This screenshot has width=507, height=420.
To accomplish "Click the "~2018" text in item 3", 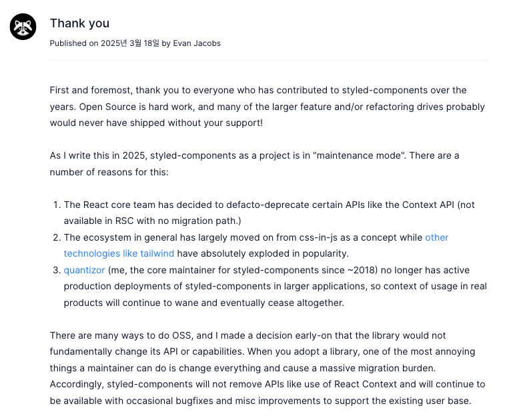I will click(362, 270).
